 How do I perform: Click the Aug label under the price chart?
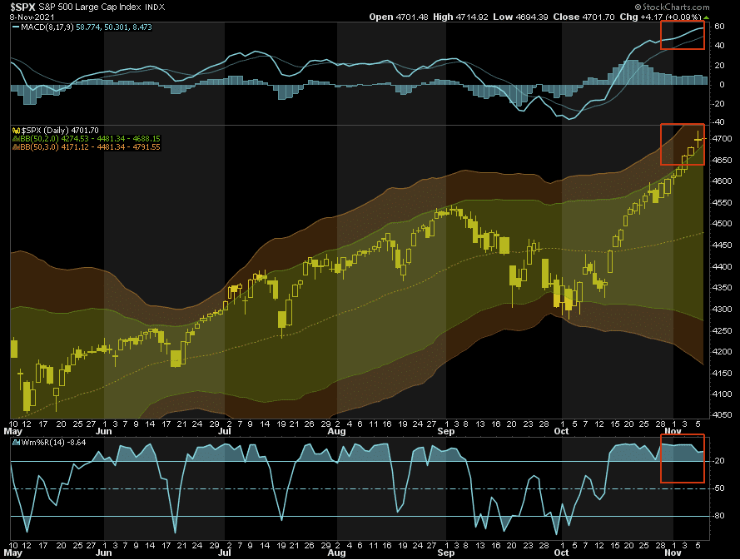pyautogui.click(x=336, y=431)
